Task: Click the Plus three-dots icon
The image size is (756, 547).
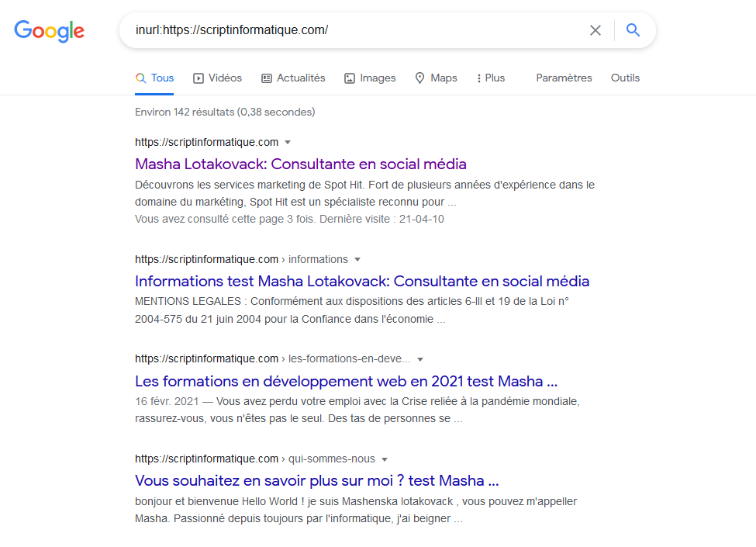Action: pyautogui.click(x=478, y=78)
